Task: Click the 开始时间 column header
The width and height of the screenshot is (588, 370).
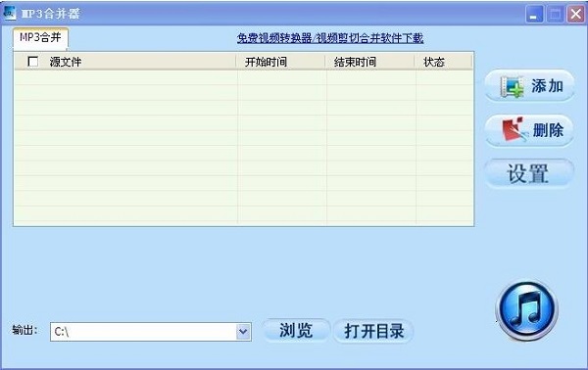Action: point(280,62)
